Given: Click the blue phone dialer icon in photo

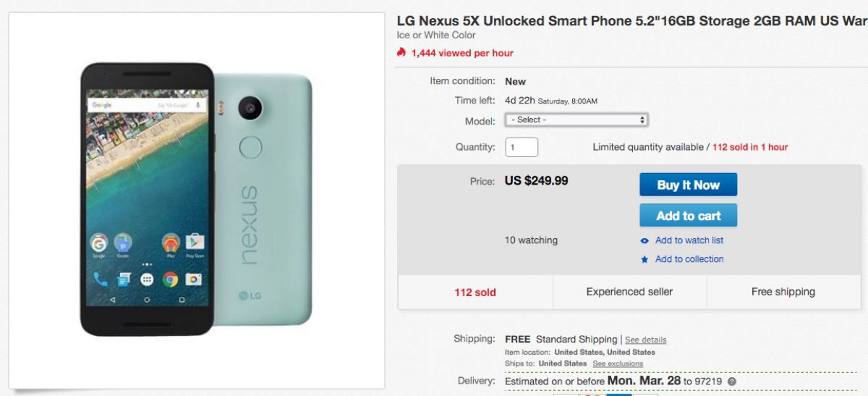Looking at the screenshot, I should 100,279.
